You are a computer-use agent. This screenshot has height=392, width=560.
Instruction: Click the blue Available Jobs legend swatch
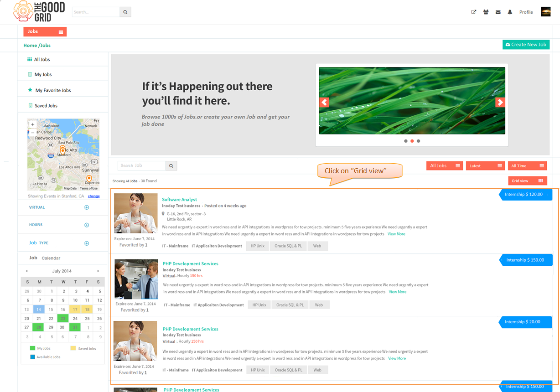click(32, 357)
